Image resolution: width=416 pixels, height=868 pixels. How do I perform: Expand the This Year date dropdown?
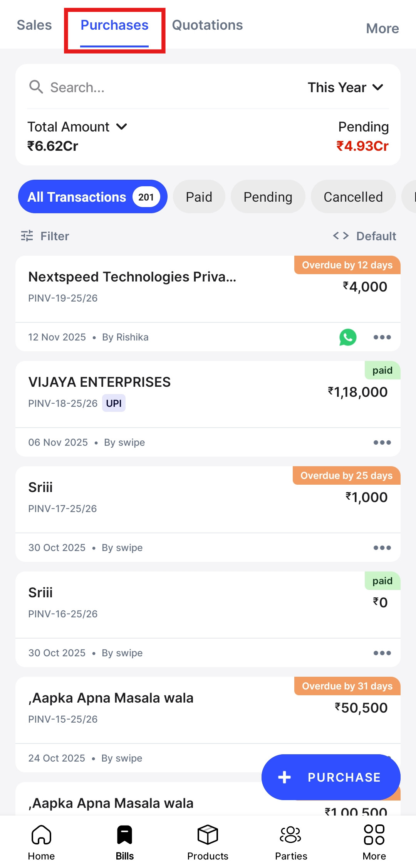click(345, 88)
